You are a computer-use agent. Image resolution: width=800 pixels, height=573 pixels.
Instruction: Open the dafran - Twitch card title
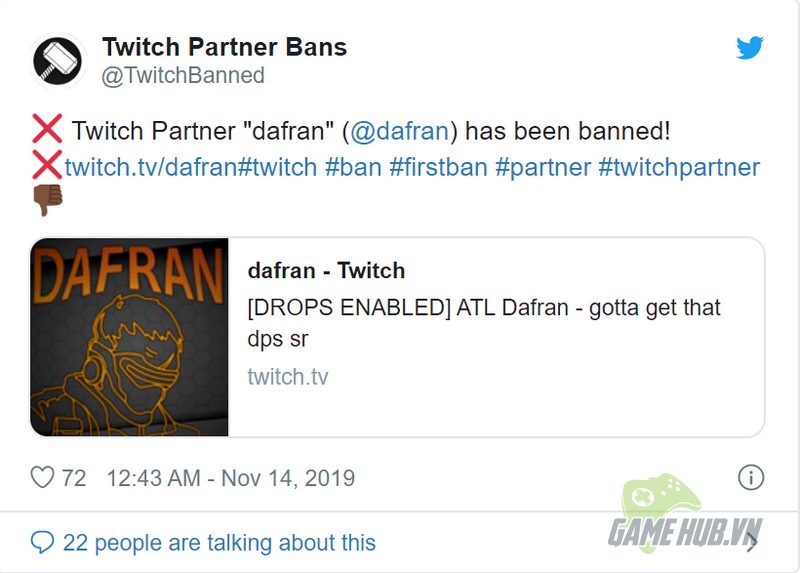pyautogui.click(x=326, y=270)
